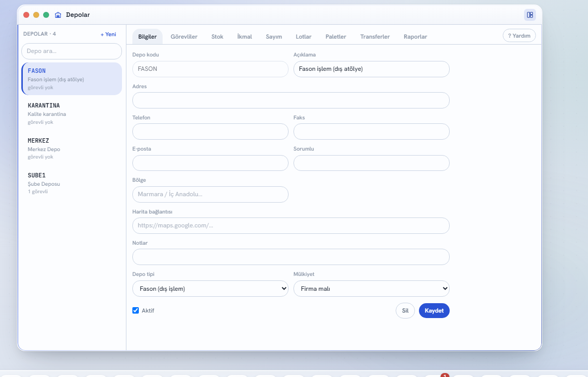The image size is (588, 377).
Task: Open the SUBE1 warehouse entry
Action: [71, 183]
